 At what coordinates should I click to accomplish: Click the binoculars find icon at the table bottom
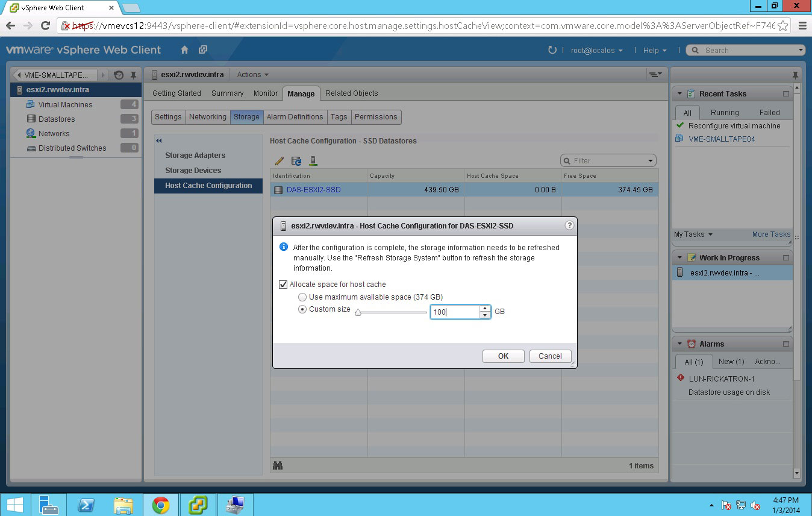pyautogui.click(x=278, y=465)
